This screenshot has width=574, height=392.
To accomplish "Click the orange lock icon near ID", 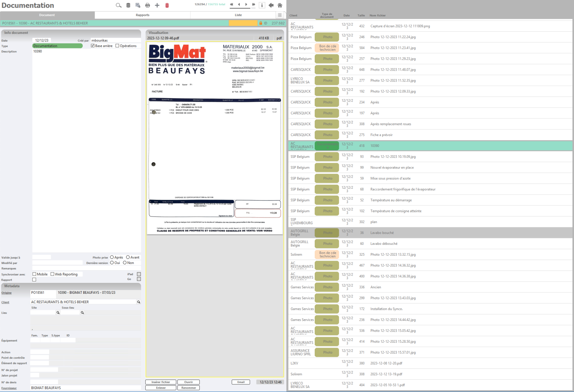I will click(261, 23).
